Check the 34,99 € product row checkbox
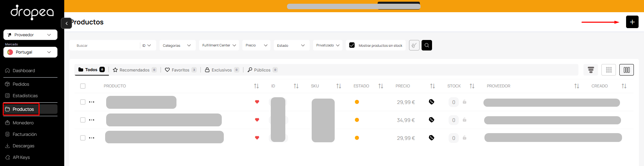644x166 pixels. (83, 120)
